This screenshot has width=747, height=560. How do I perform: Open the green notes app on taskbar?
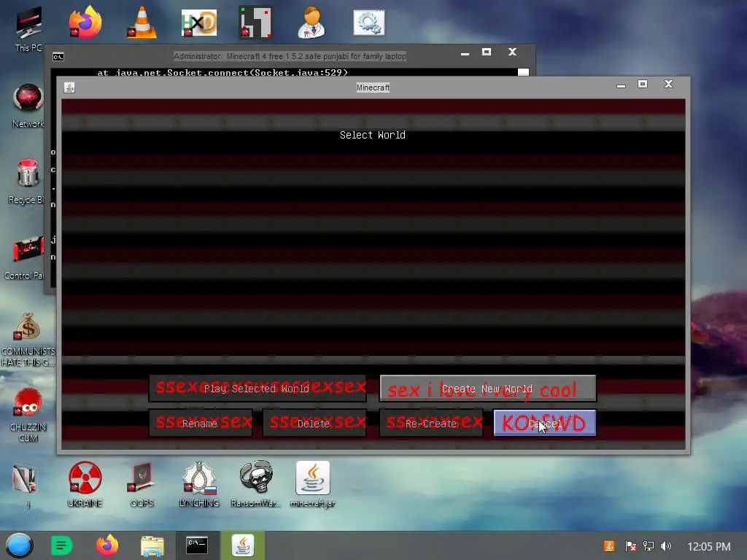coord(62,545)
